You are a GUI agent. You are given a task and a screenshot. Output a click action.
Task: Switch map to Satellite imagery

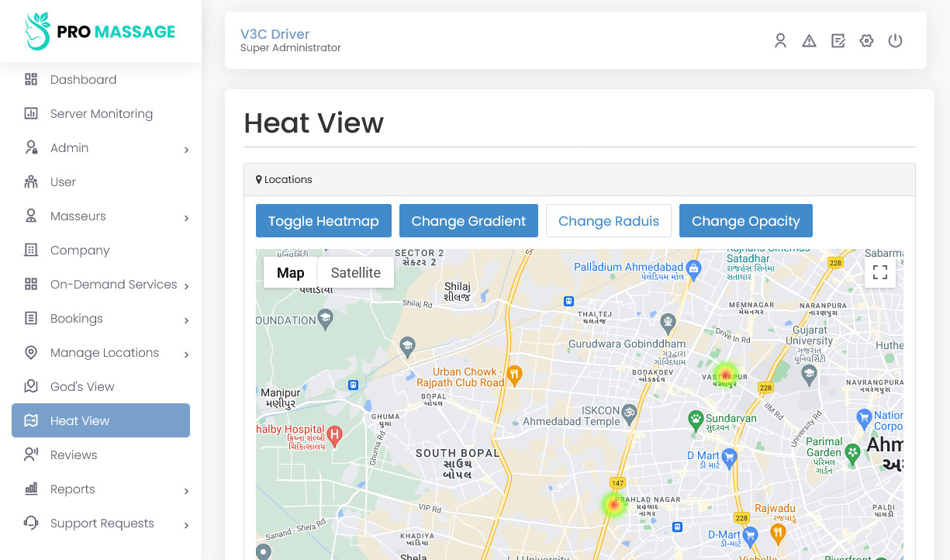356,272
